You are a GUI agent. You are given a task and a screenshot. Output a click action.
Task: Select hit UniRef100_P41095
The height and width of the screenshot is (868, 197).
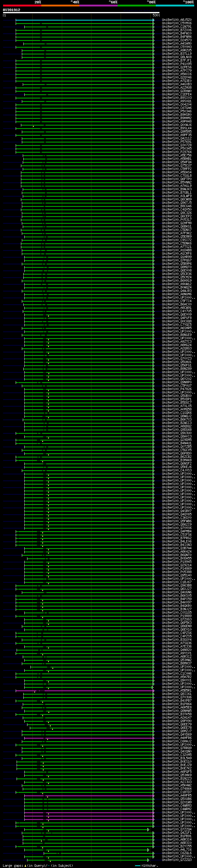coord(177,64)
